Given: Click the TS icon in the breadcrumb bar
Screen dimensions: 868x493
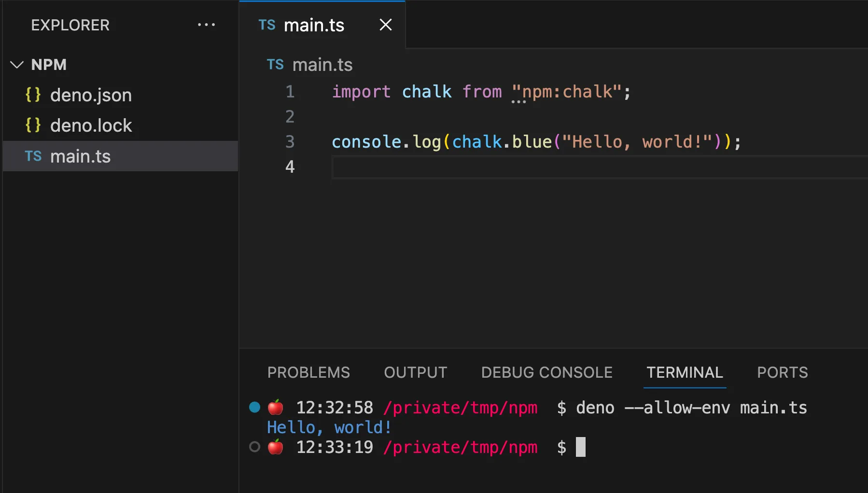Looking at the screenshot, I should click(275, 65).
